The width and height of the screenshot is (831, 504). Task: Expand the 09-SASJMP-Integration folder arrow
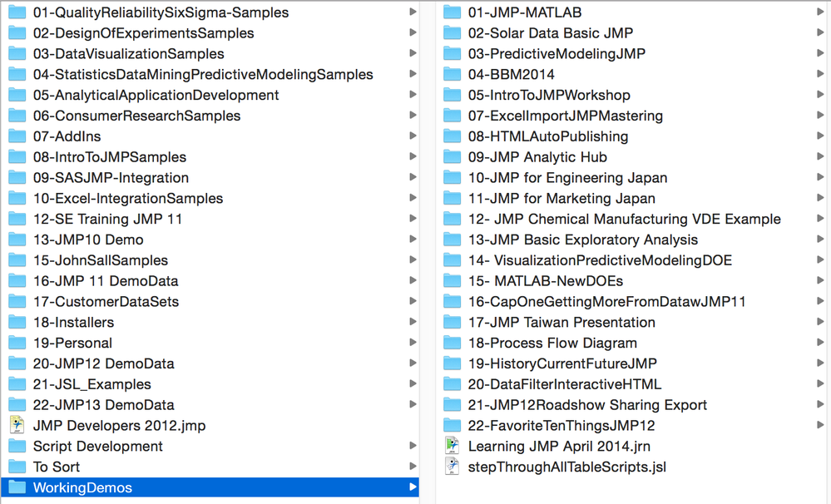(413, 177)
